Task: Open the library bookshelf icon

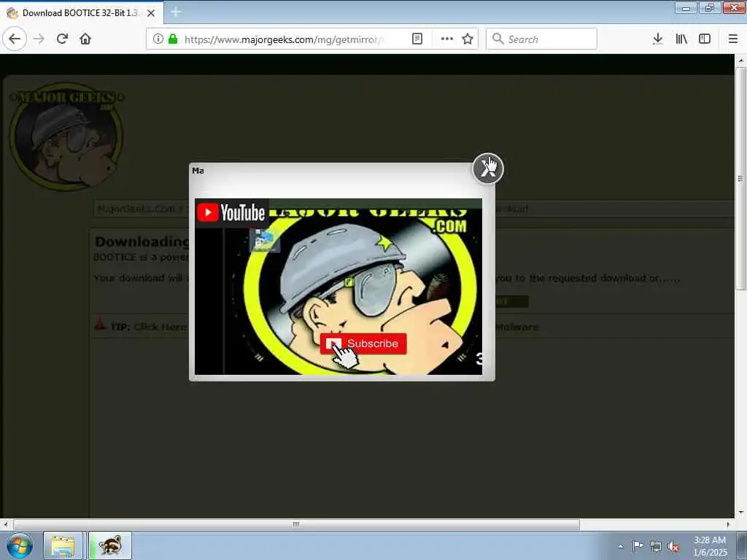Action: click(681, 39)
